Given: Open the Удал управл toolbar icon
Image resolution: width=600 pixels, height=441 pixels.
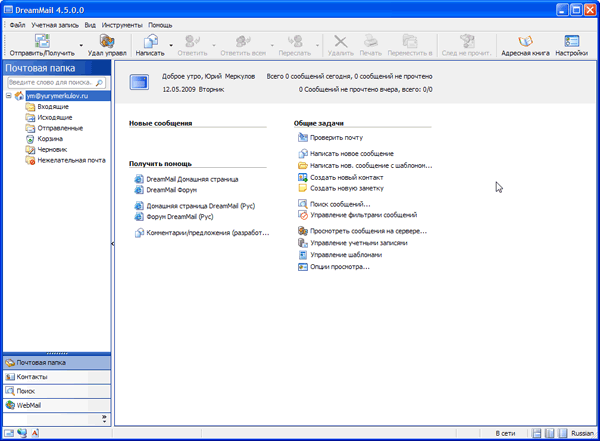Looking at the screenshot, I should pos(107,41).
